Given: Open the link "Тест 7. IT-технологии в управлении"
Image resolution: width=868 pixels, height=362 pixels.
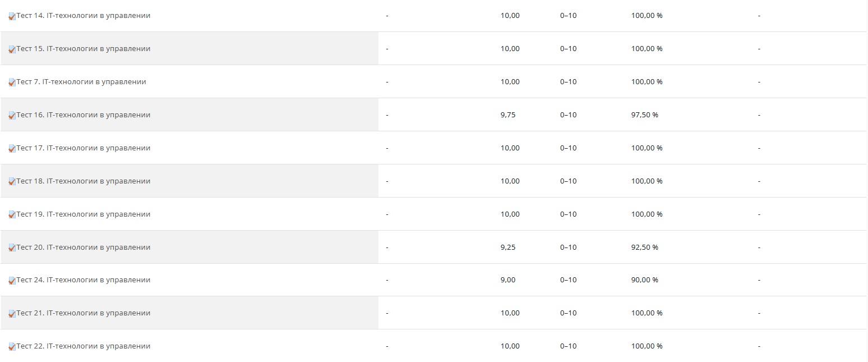Looking at the screenshot, I should tap(81, 82).
